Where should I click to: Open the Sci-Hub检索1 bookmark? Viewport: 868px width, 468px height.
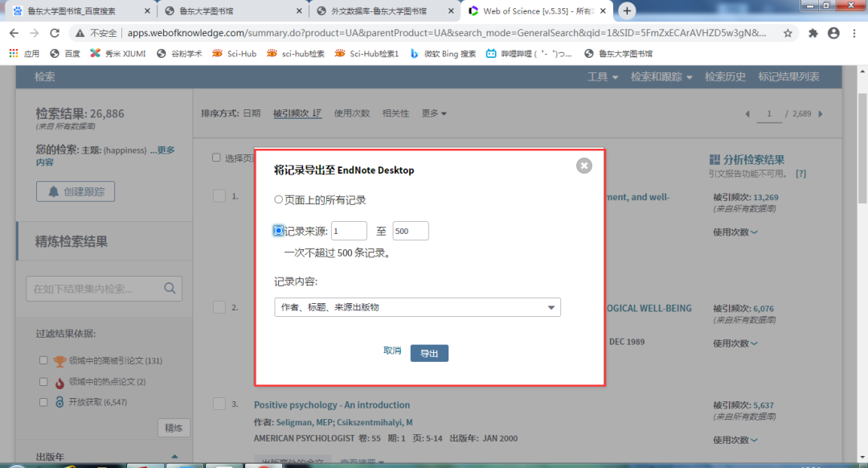366,54
